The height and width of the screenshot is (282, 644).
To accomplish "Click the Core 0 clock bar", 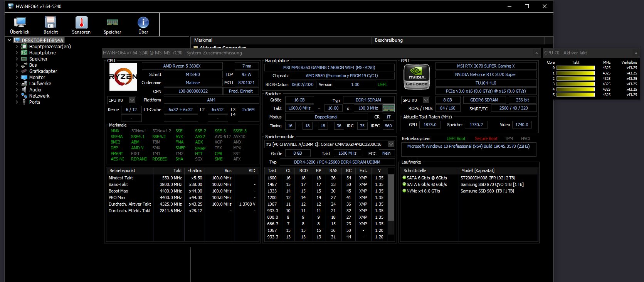I will pyautogui.click(x=576, y=68).
